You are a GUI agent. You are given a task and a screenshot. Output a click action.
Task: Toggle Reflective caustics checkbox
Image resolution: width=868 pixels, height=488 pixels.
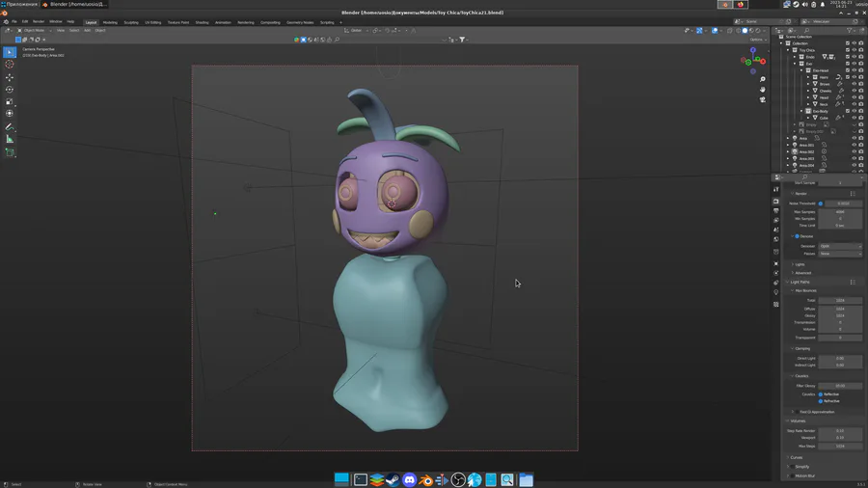821,394
